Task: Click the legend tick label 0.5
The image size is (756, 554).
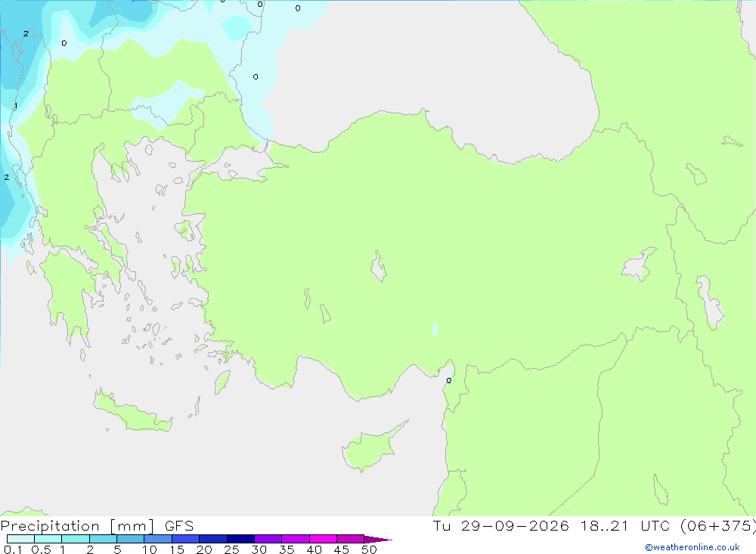Action: [41, 549]
